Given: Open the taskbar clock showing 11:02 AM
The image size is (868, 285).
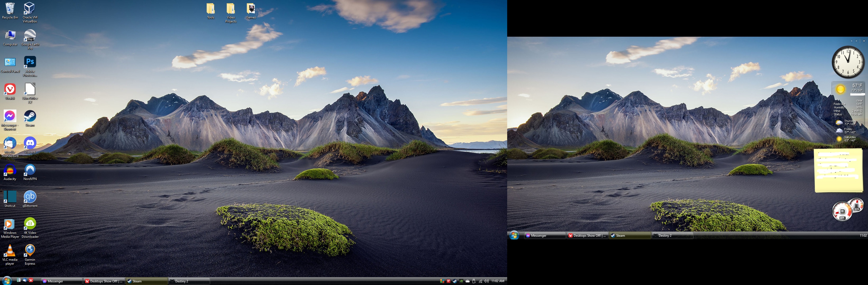Looking at the screenshot, I should click(498, 281).
